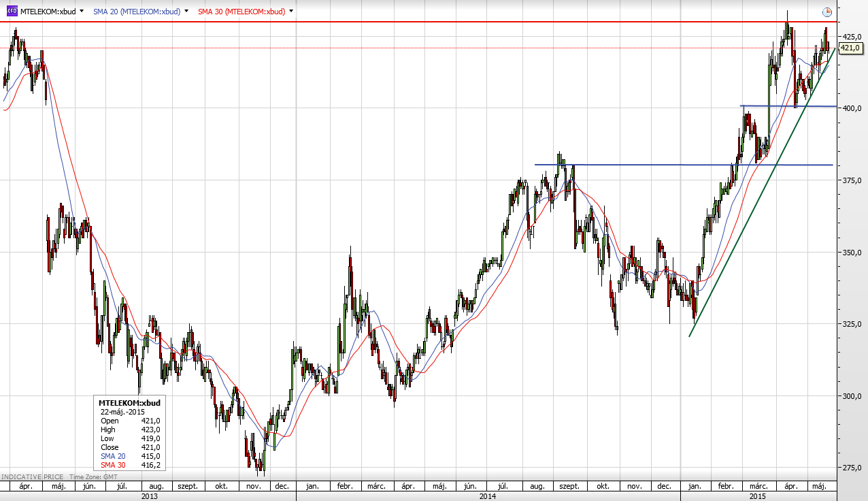
Task: Click the 300,0 price axis label
Action: [x=852, y=396]
